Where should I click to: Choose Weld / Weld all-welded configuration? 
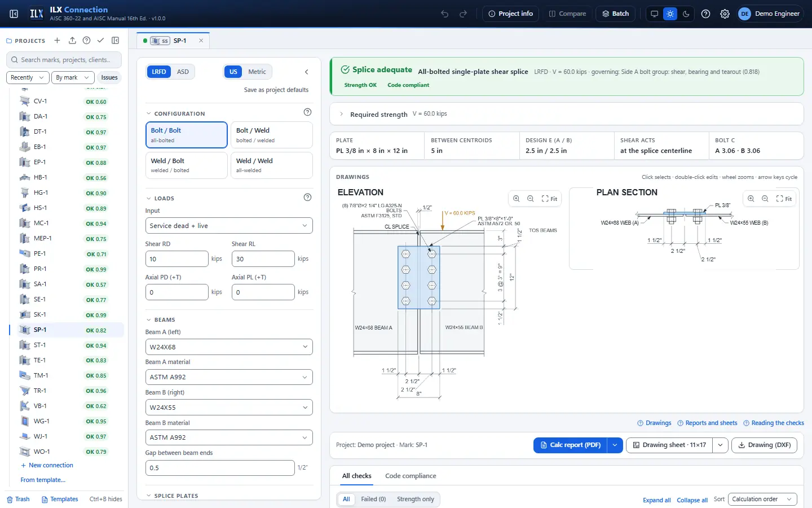272,165
